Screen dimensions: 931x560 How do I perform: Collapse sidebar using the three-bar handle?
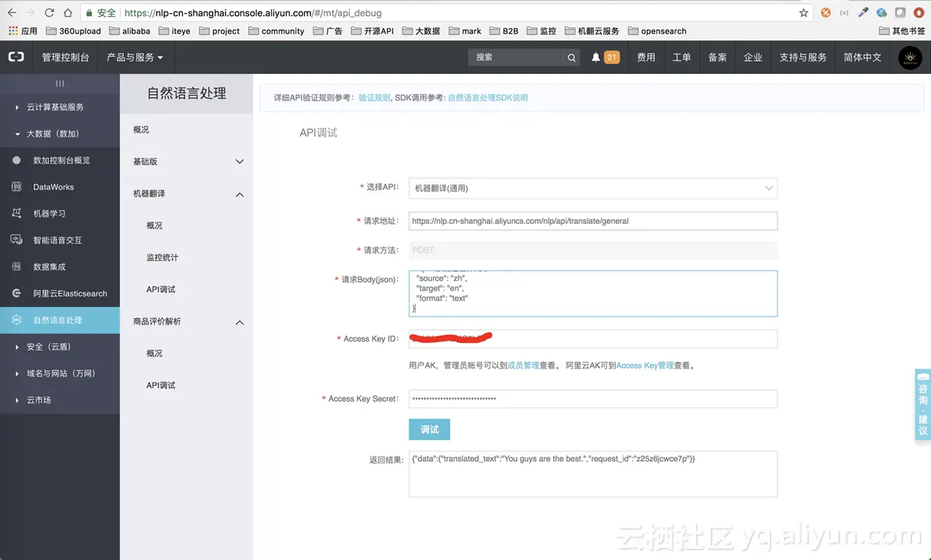click(x=60, y=84)
